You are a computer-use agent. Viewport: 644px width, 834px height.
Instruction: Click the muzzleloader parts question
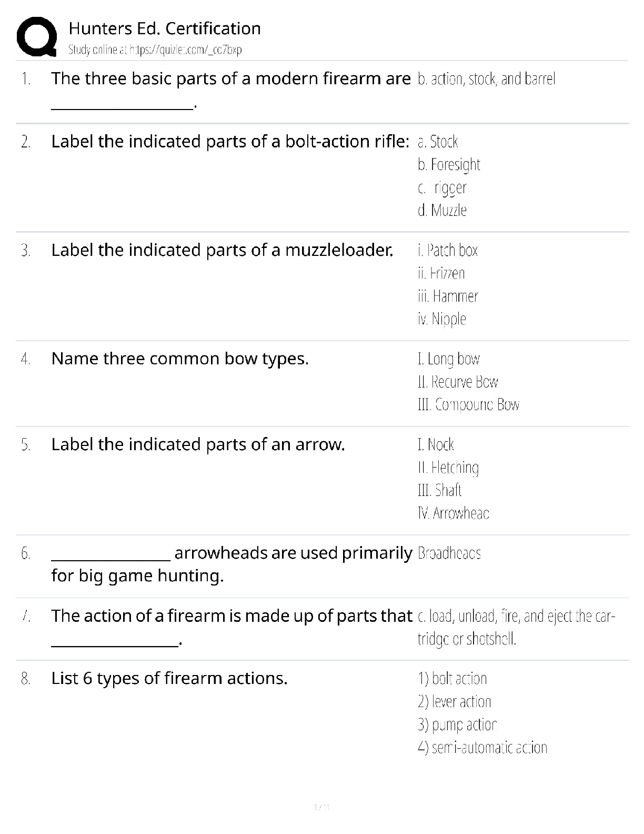tap(222, 250)
